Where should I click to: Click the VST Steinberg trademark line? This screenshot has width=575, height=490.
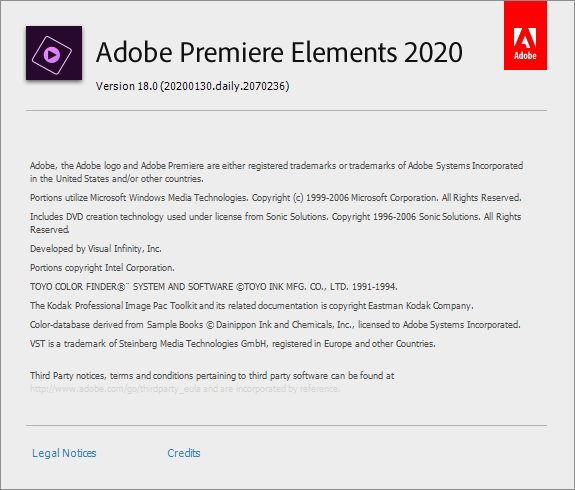(x=232, y=344)
